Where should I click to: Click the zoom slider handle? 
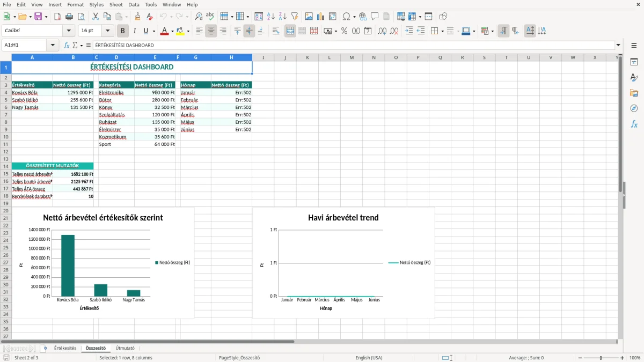click(601, 358)
